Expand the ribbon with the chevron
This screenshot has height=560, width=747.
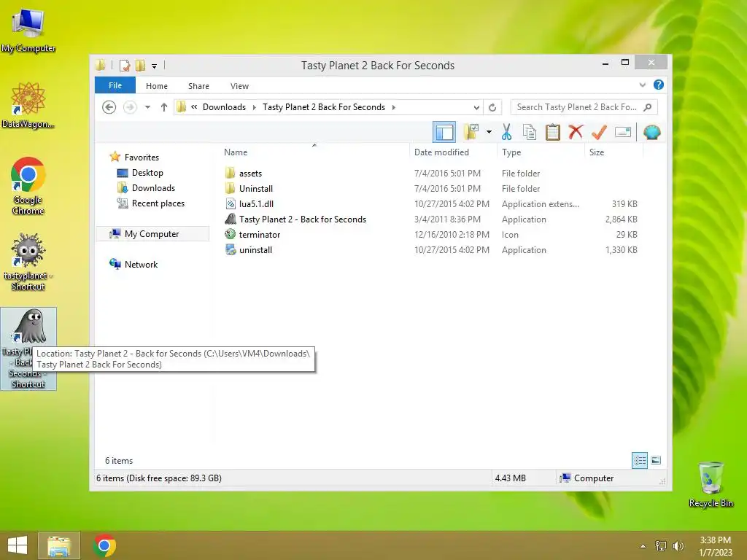[x=643, y=85]
